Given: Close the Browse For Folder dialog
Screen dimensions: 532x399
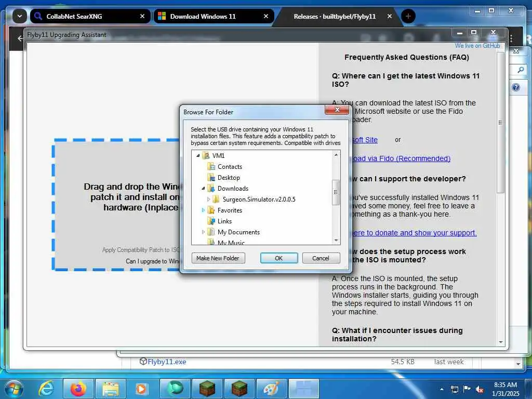Looking at the screenshot, I should tap(337, 110).
